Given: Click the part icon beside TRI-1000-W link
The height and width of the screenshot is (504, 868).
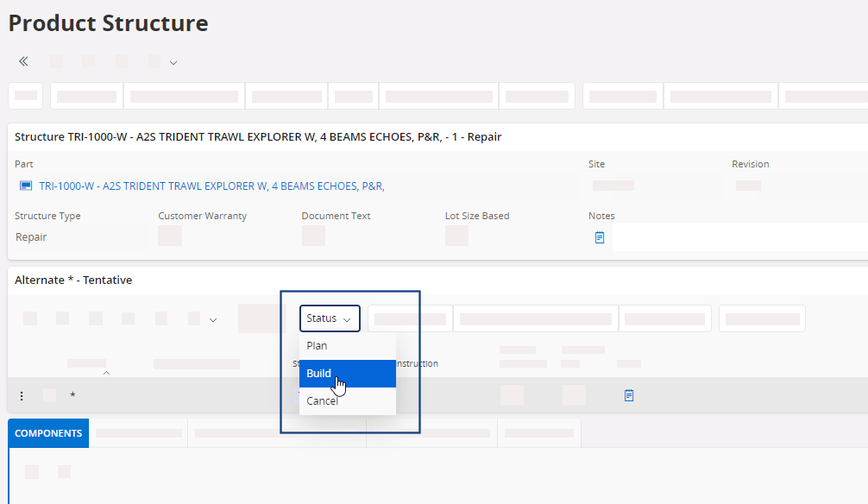Looking at the screenshot, I should pos(26,186).
